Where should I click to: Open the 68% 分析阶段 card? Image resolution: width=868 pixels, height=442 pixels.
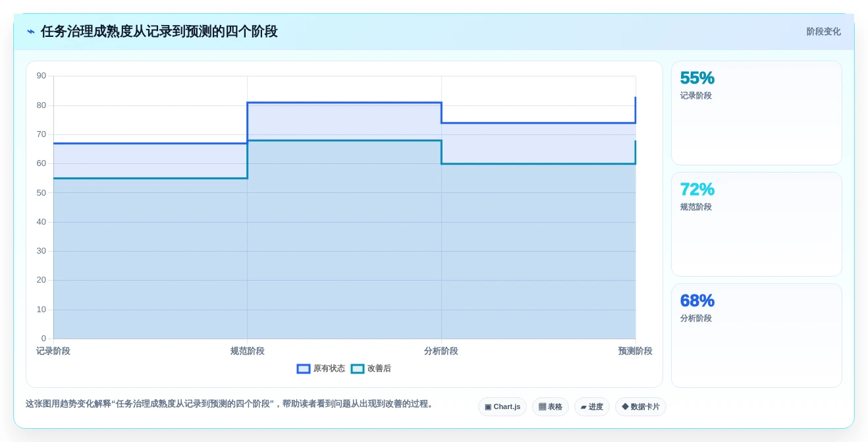(757, 335)
